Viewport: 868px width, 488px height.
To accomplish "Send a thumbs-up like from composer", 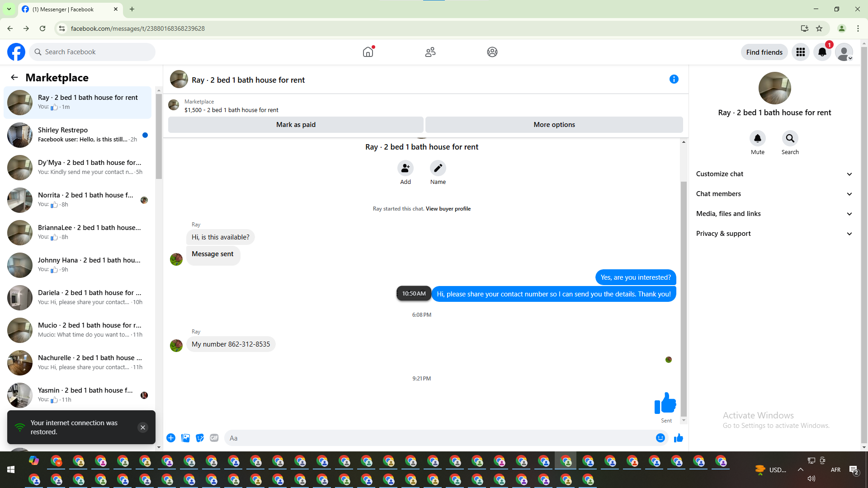I will pyautogui.click(x=679, y=438).
